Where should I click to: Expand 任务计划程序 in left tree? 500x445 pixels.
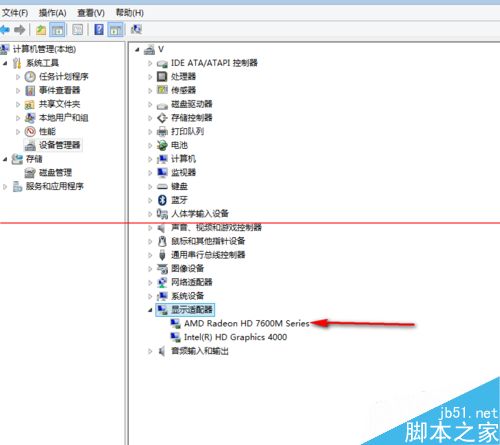(x=18, y=77)
